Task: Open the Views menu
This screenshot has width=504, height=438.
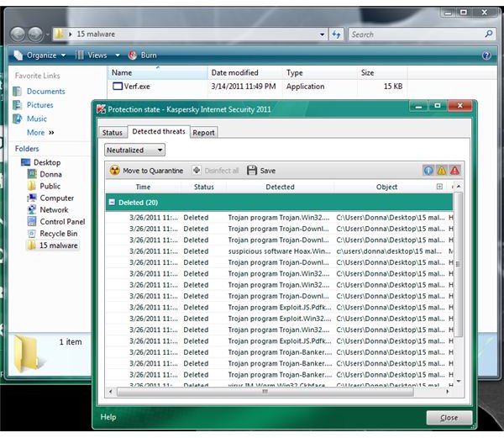Action: click(x=91, y=55)
